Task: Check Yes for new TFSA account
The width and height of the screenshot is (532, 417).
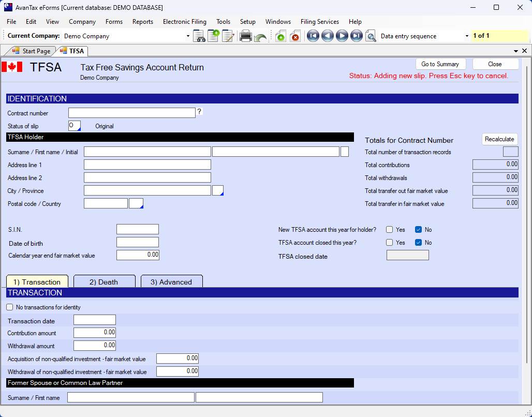Action: 389,230
